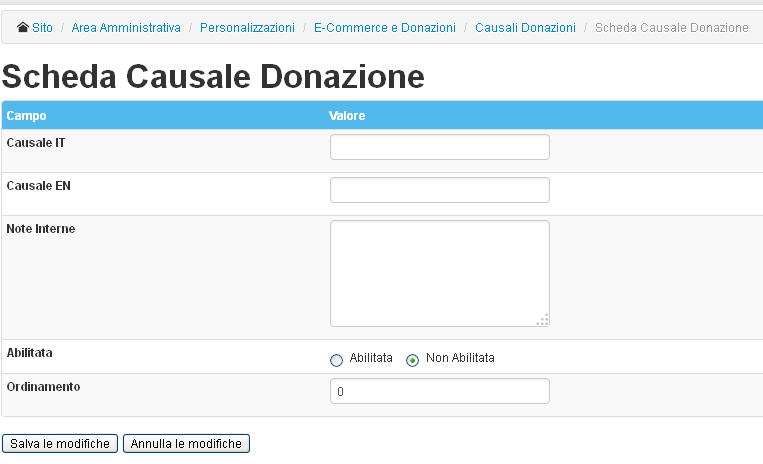Go to Area Amministrativa breadcrumb
Viewport: 763px width, 464px height.
[126, 28]
